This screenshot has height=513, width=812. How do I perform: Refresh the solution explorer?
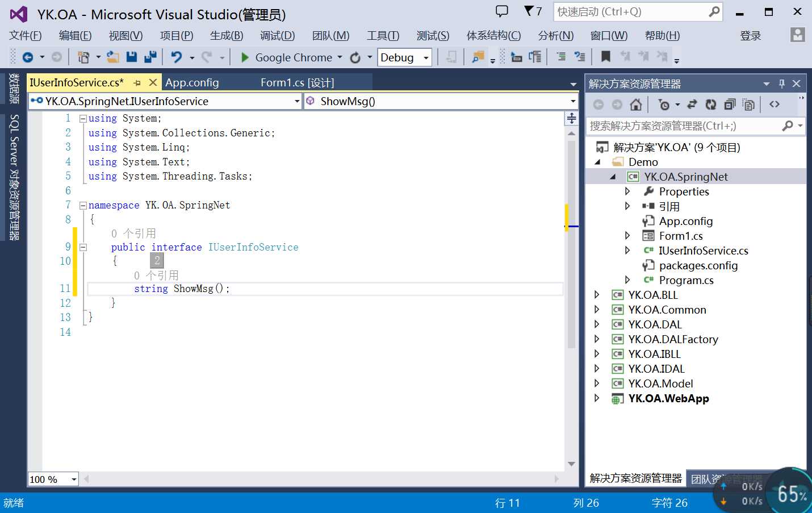coord(710,105)
